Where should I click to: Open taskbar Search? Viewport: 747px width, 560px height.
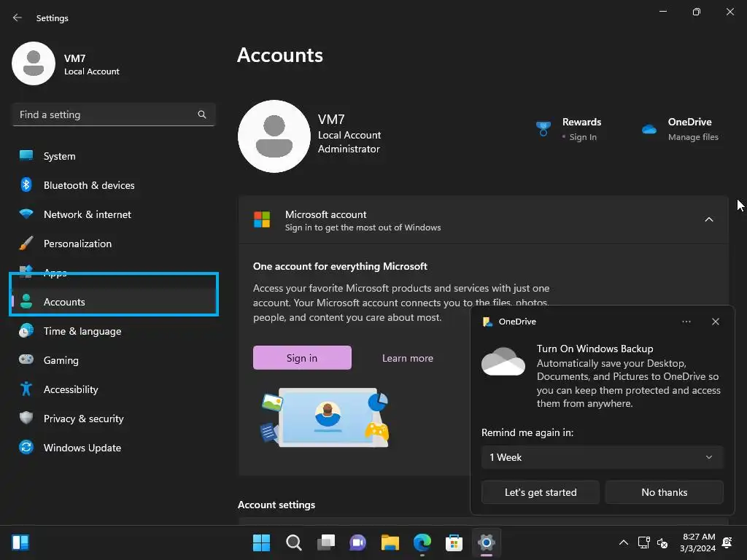point(293,542)
